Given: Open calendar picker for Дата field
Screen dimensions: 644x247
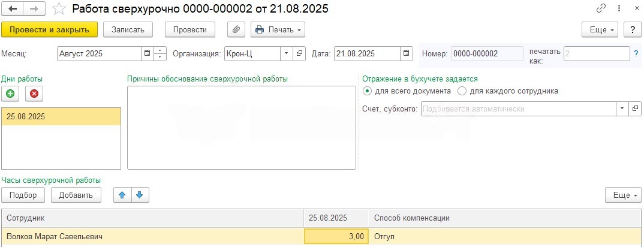Looking at the screenshot, I should tap(407, 53).
